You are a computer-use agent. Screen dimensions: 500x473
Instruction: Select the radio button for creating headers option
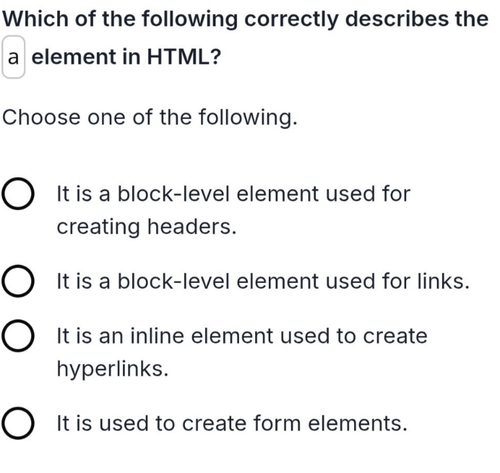18,194
